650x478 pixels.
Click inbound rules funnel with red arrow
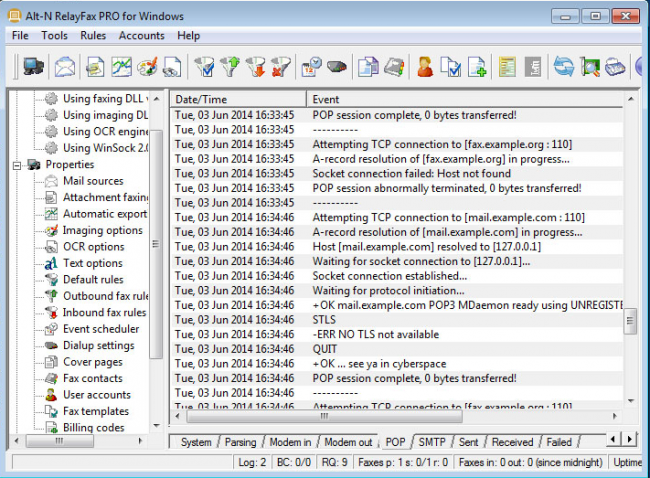pyautogui.click(x=255, y=67)
